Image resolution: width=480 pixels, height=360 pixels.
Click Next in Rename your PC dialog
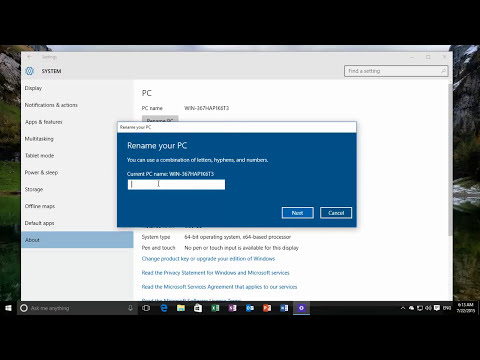pyautogui.click(x=298, y=213)
